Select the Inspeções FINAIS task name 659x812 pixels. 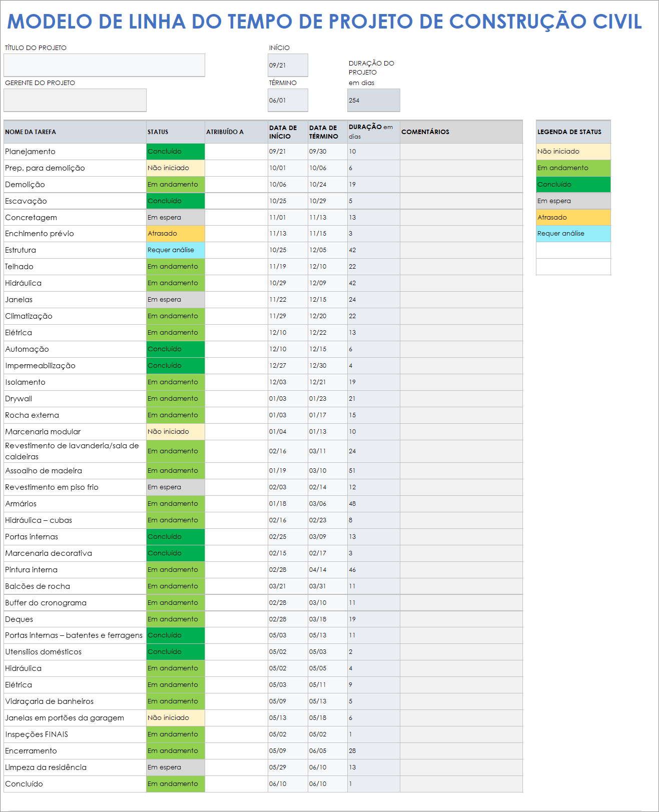point(75,734)
